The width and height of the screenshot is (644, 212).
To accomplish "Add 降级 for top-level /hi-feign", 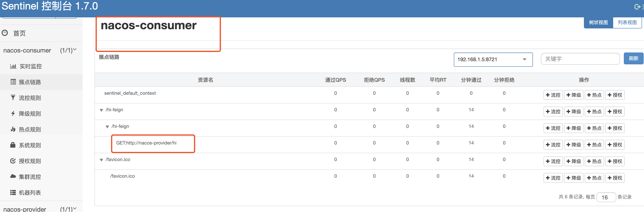I will [574, 111].
